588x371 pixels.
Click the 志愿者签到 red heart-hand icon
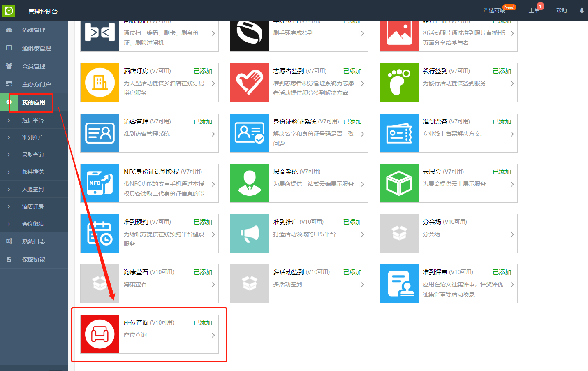[250, 83]
